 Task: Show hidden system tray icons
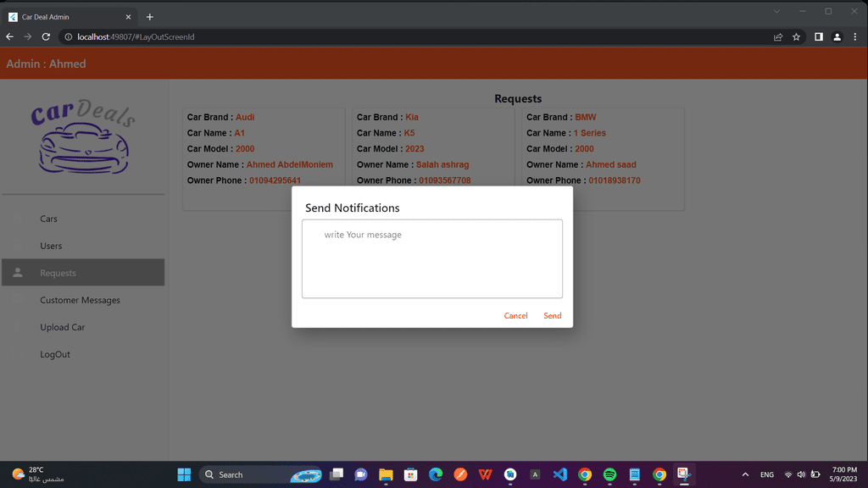coord(745,474)
